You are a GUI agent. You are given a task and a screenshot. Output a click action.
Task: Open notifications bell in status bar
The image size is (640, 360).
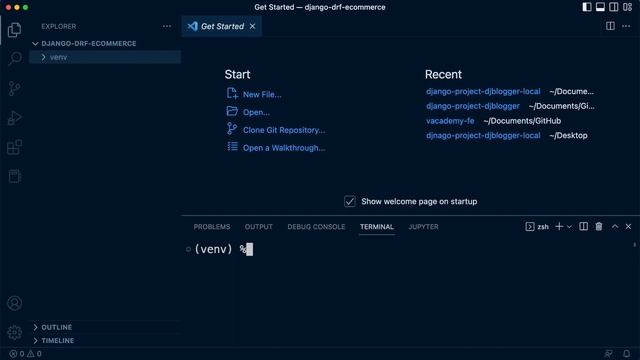(x=627, y=353)
